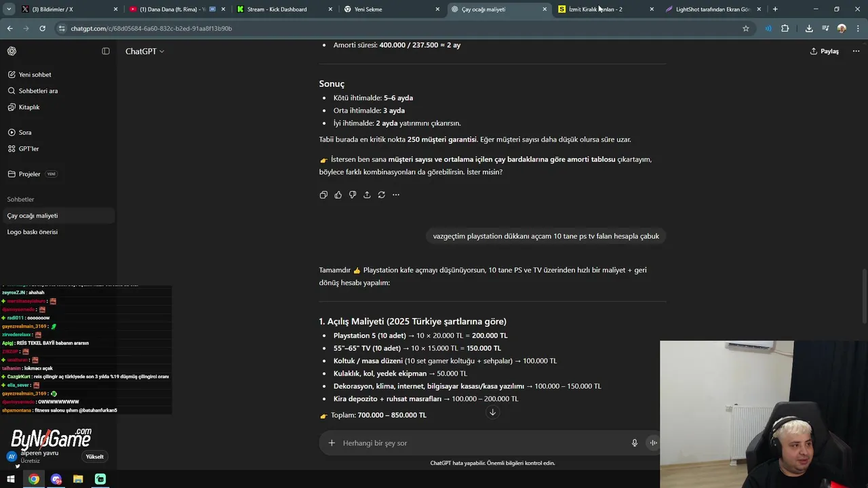Click the plus attach icon in message box

point(332,443)
